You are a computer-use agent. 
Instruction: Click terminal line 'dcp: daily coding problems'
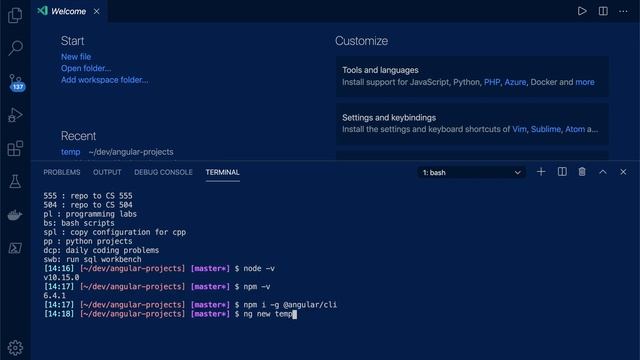101,250
